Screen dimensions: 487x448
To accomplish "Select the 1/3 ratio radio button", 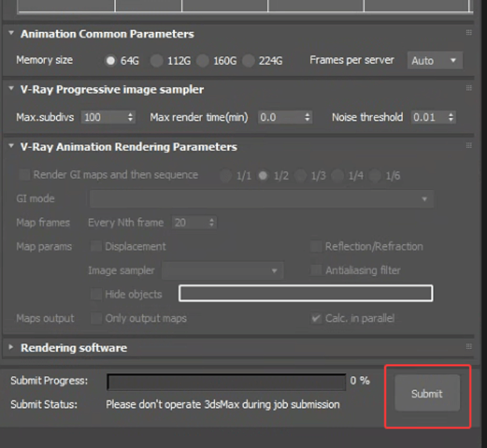I will [300, 176].
